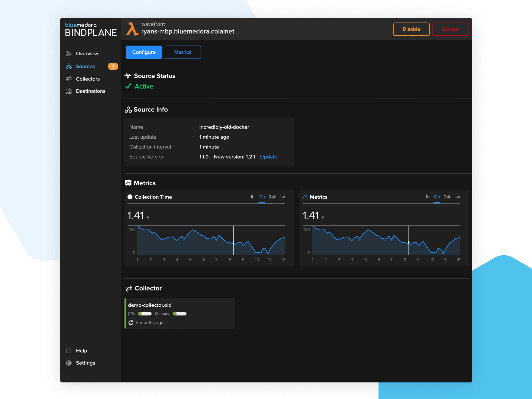Click the Sources notification badge showing 4
Screen dimensions: 532x399
(113, 66)
